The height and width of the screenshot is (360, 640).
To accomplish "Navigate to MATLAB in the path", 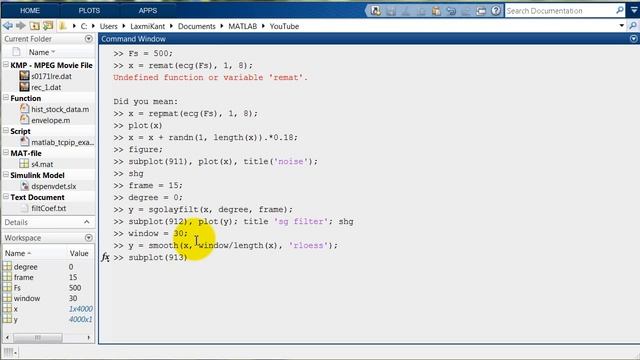I will [x=242, y=26].
